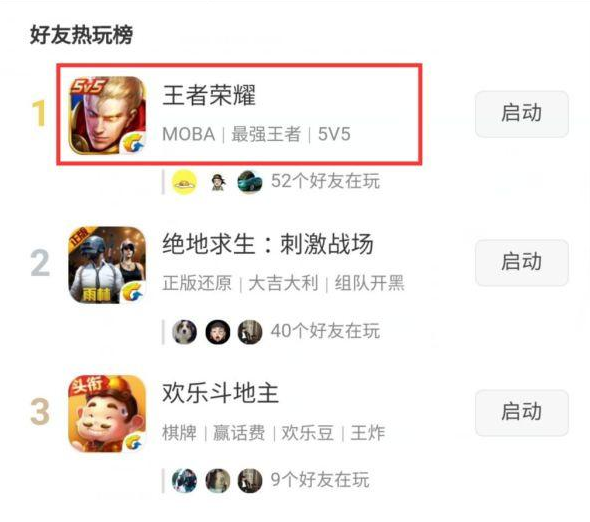Launch 王者荣耀 with the 启动 button
Image resolution: width=590 pixels, height=522 pixels.
coord(522,114)
